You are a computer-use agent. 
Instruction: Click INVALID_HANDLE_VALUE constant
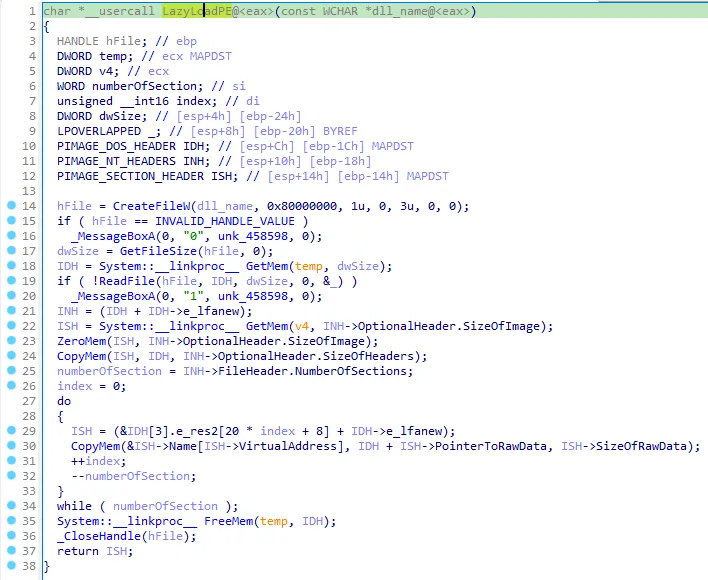pyautogui.click(x=225, y=221)
